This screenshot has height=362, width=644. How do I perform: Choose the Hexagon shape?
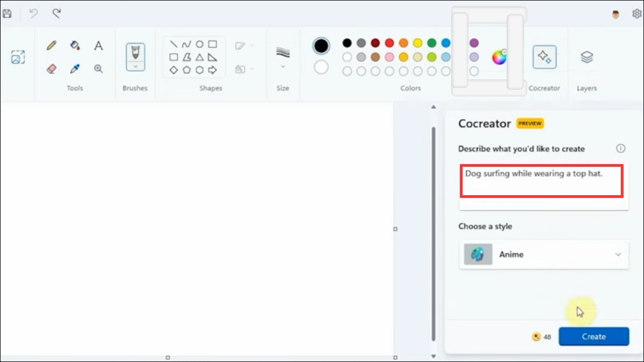pos(200,70)
